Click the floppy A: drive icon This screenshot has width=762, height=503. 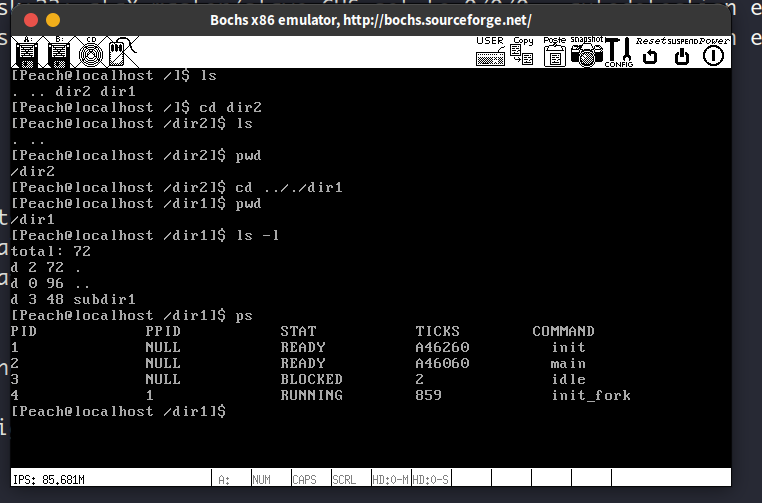[x=27, y=53]
